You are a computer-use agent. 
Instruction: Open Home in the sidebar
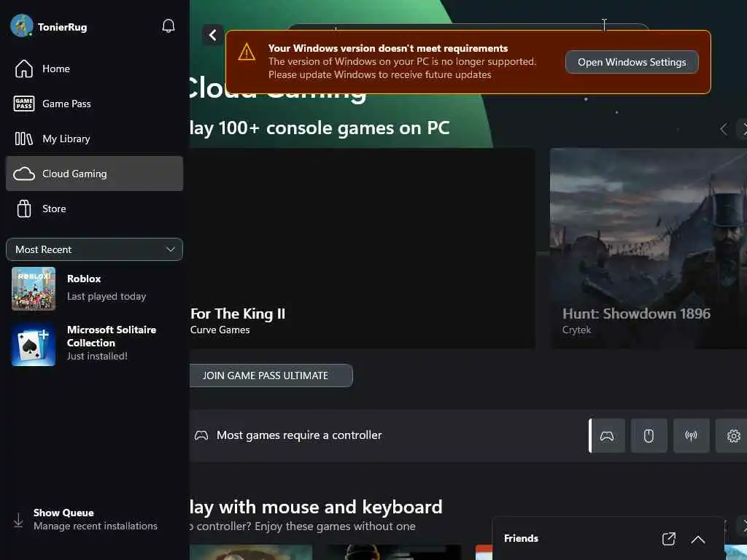pyautogui.click(x=94, y=69)
